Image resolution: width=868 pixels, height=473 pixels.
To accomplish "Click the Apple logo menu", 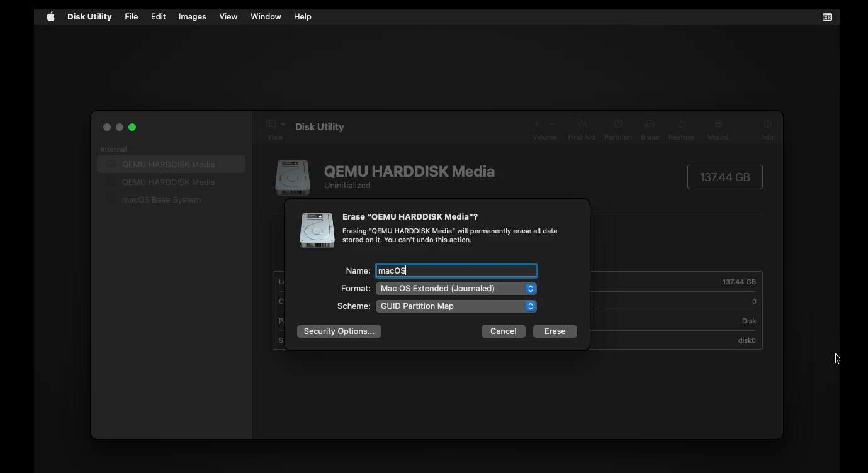I will 50,17.
